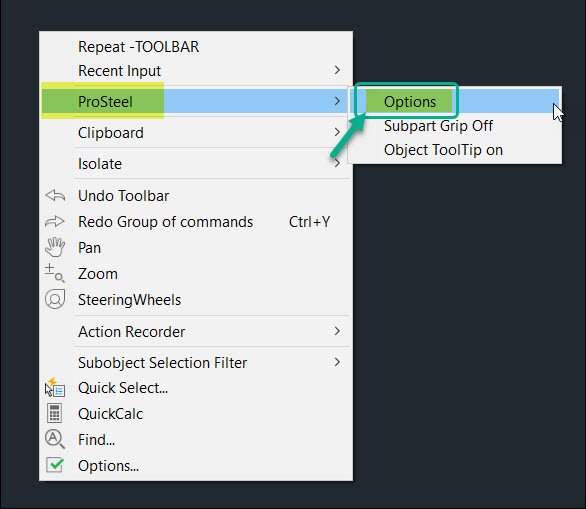Click the Quick Select lightning icon
586x509 pixels.
point(55,387)
